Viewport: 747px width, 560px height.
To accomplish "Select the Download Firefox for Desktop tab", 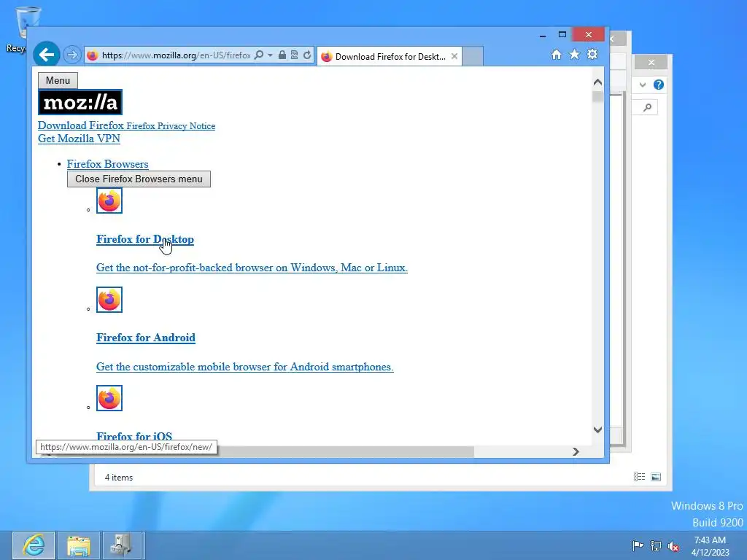I will (390, 57).
